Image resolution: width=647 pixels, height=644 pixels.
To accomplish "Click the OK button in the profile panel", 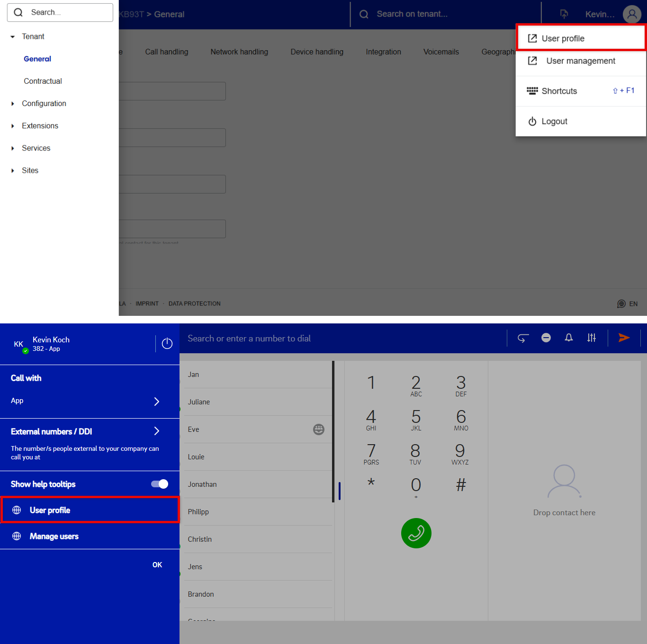I will tap(157, 565).
